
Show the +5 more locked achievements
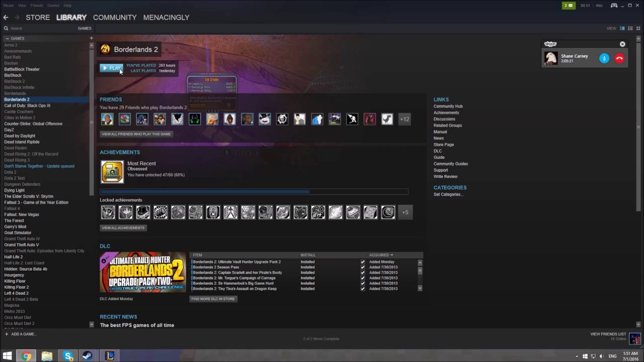point(406,212)
